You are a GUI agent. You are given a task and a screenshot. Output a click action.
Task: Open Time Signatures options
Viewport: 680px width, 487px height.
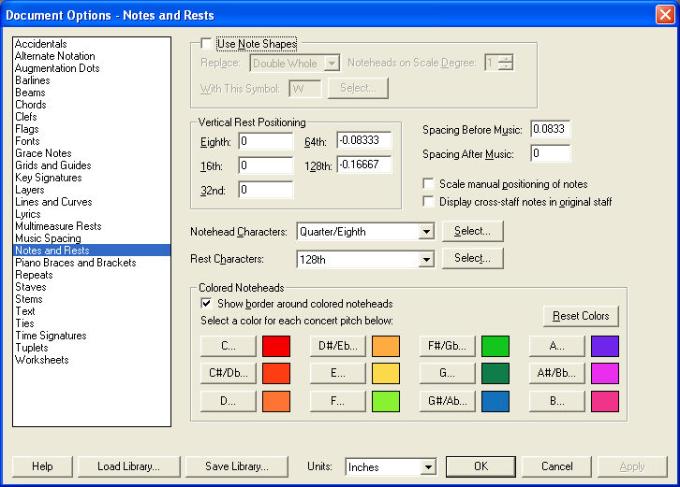click(51, 335)
